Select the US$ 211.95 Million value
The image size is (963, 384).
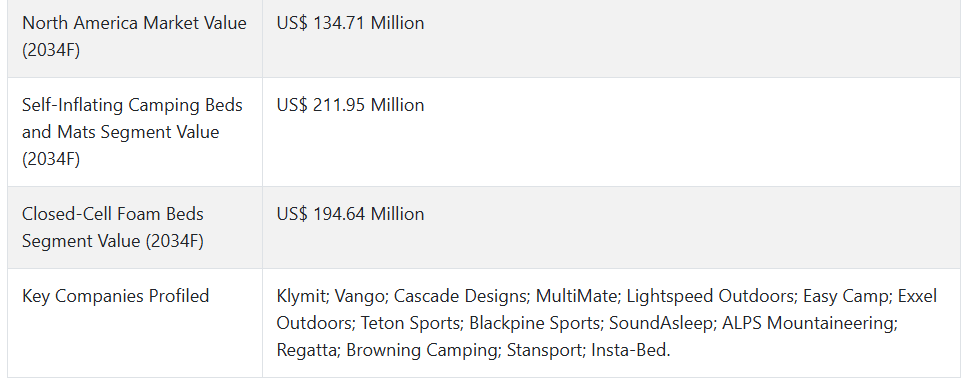click(350, 105)
